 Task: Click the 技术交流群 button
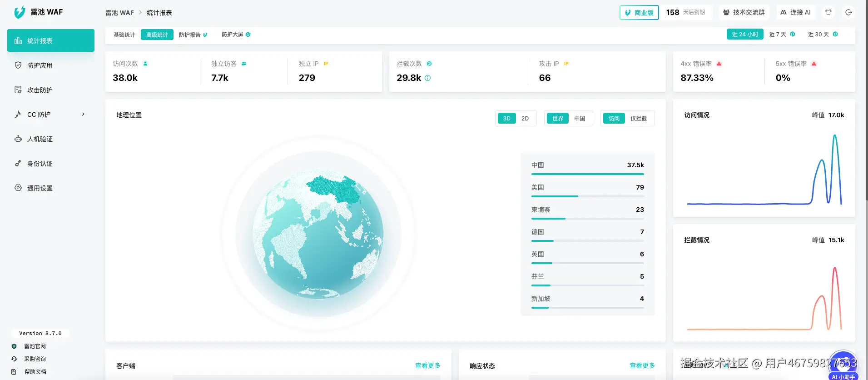click(x=744, y=13)
